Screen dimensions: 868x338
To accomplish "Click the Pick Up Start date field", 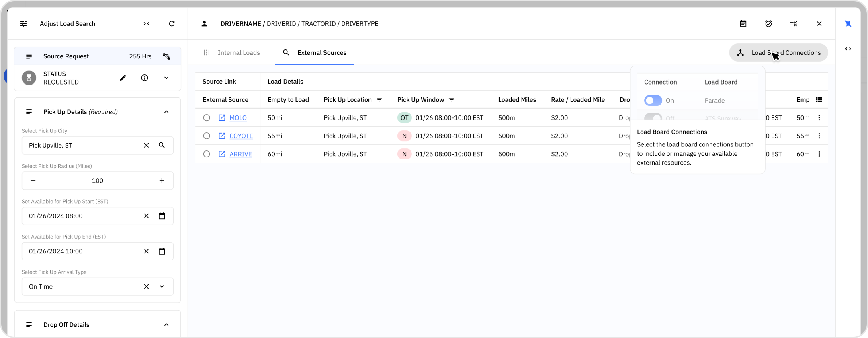I will 98,216.
